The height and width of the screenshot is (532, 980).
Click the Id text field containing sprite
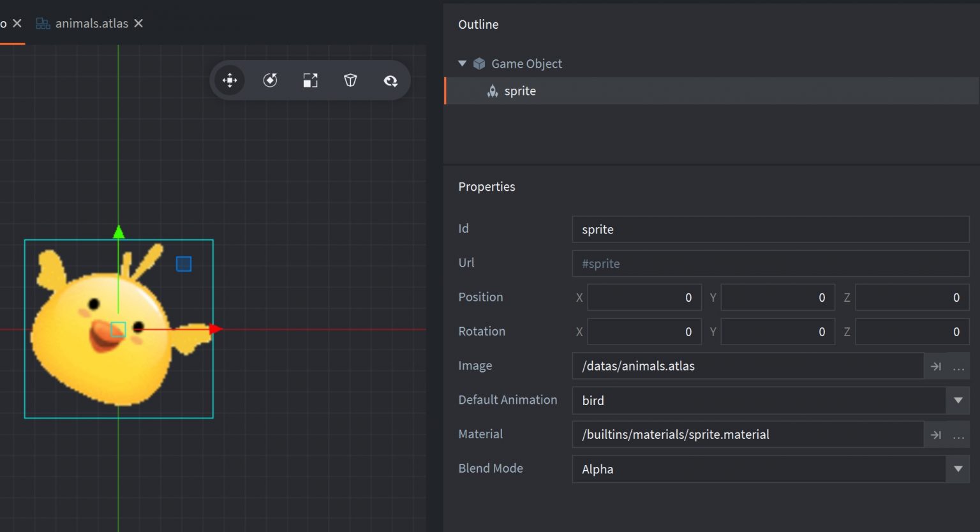tap(770, 230)
